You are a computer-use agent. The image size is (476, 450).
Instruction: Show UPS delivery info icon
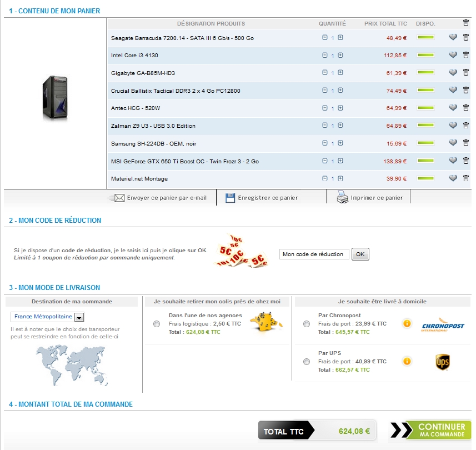tap(407, 361)
